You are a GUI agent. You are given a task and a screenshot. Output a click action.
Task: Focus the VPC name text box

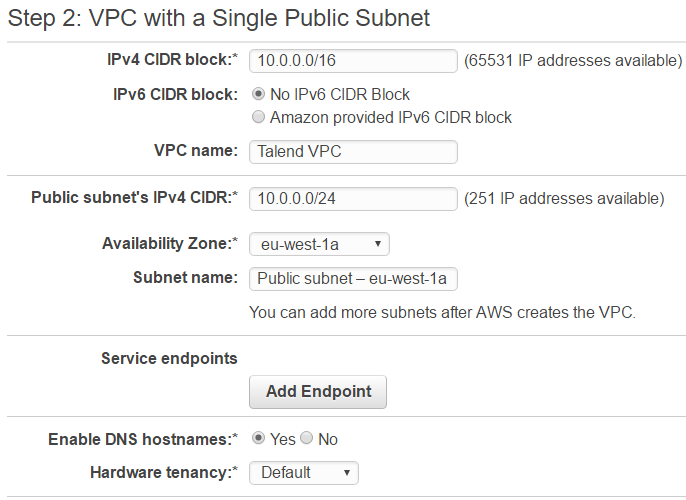click(x=353, y=152)
